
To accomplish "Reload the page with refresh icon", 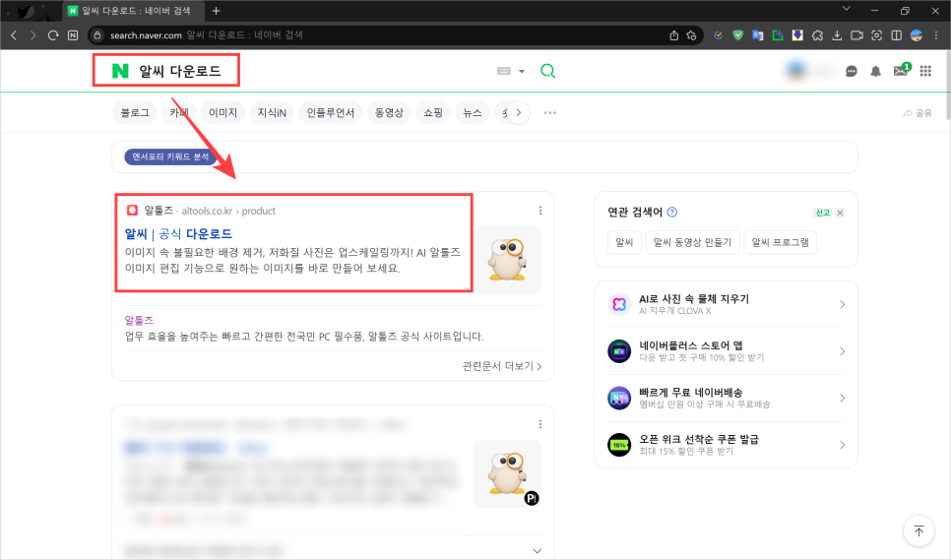I will tap(53, 35).
